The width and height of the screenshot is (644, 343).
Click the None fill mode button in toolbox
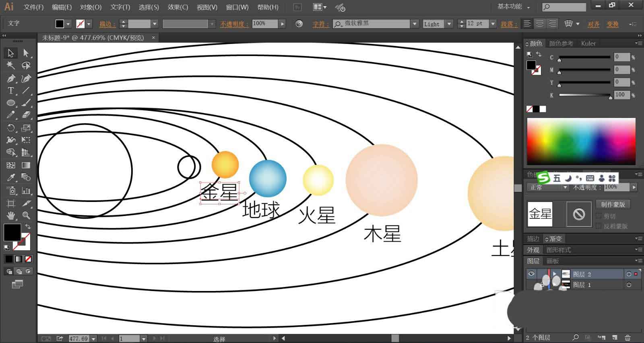28,259
